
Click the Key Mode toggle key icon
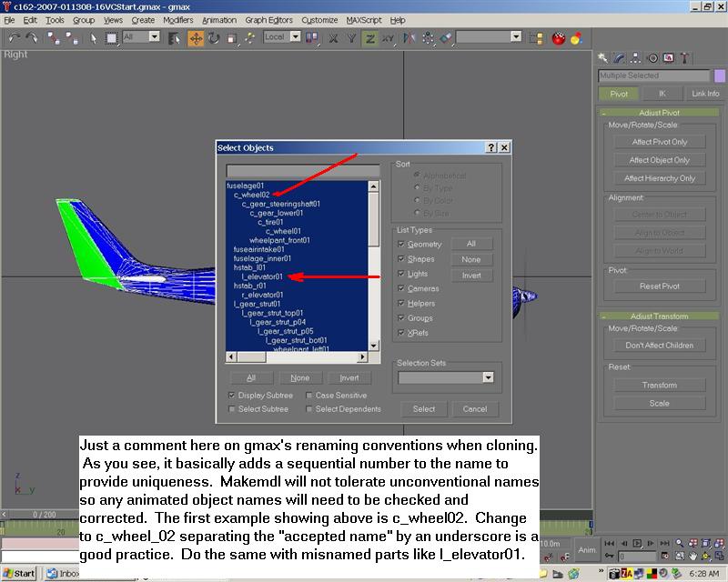[x=609, y=556]
